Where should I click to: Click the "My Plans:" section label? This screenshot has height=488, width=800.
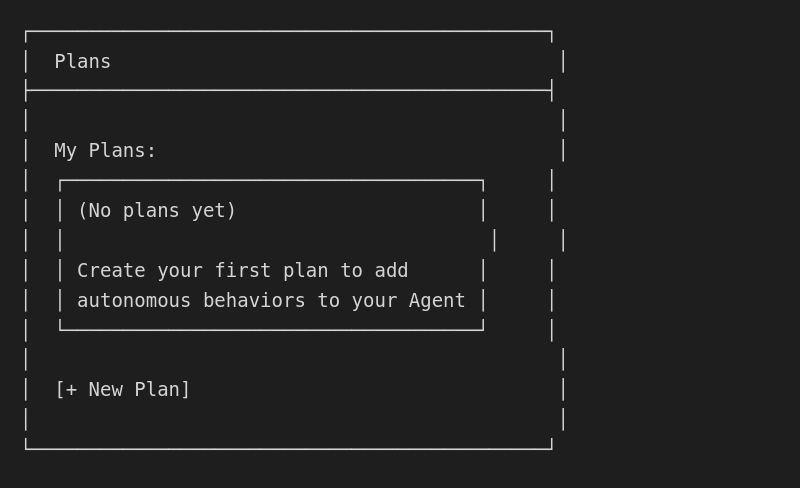pyautogui.click(x=105, y=151)
